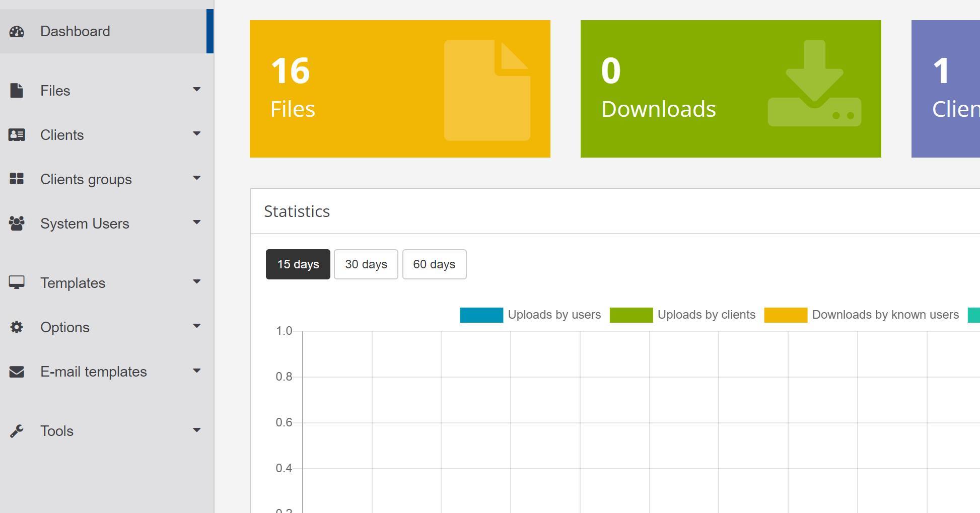
Task: Click the Statistics panel heading
Action: pos(297,211)
